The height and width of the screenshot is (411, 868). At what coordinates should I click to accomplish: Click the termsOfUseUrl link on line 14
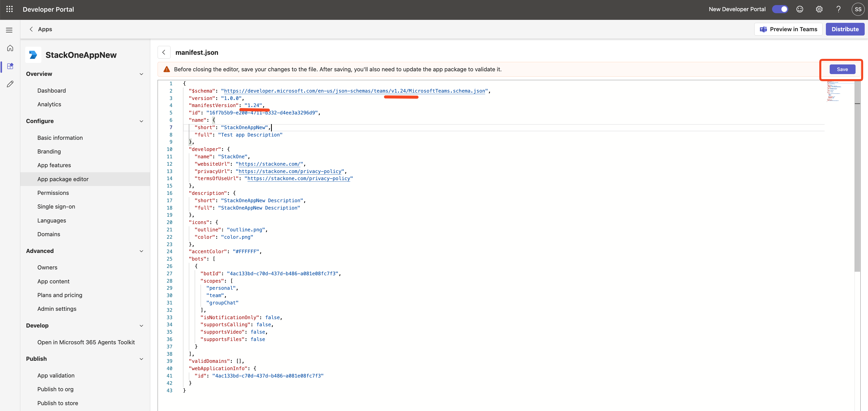click(298, 178)
